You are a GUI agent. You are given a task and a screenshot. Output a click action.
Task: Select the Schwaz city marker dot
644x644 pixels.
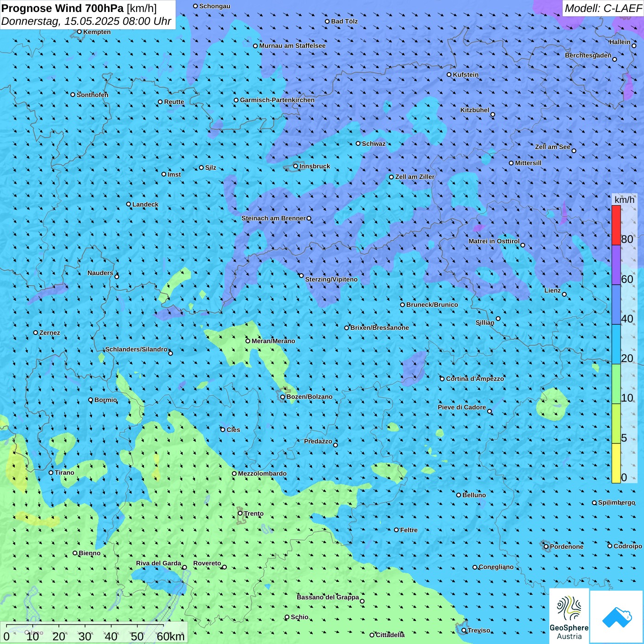click(358, 144)
